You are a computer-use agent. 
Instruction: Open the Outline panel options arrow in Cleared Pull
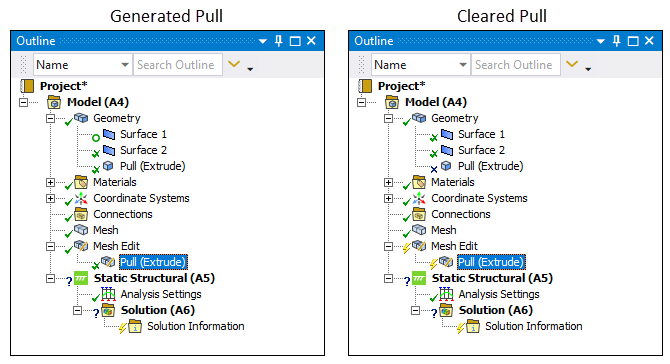(x=601, y=41)
